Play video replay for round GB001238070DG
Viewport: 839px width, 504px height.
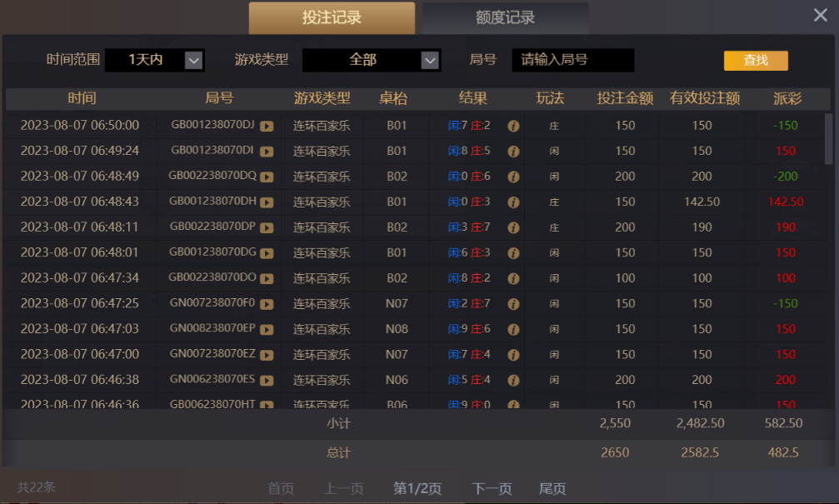click(x=267, y=253)
